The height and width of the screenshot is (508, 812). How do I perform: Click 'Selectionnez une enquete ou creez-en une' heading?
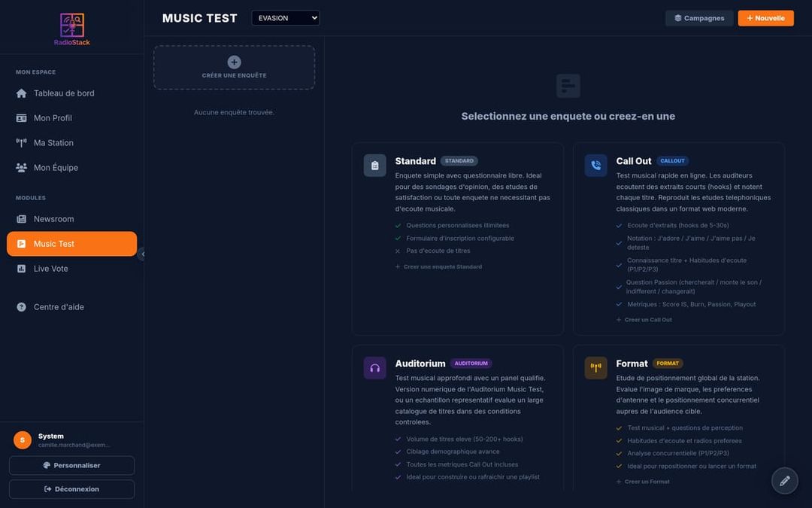[568, 116]
